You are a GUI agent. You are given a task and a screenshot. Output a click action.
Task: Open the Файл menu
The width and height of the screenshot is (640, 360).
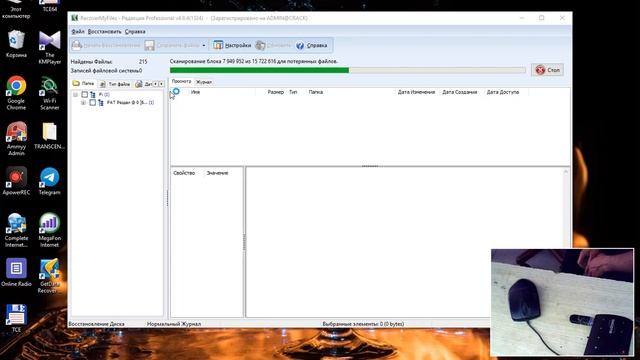(78, 31)
